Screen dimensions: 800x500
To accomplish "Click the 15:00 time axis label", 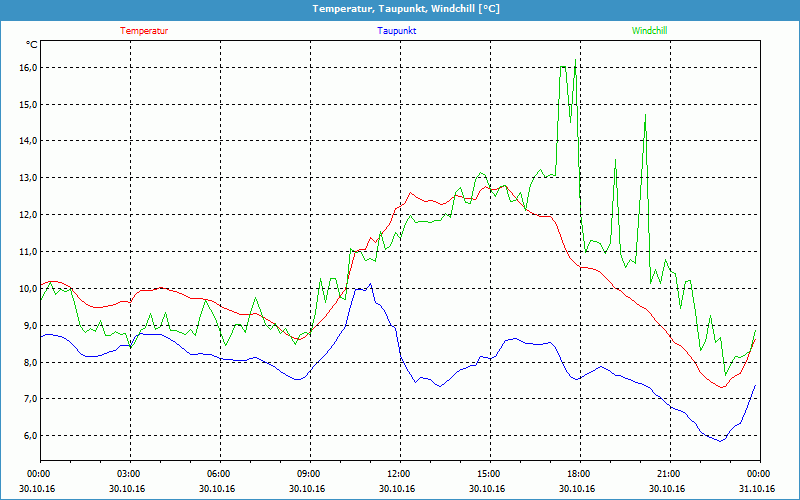I will 491,474.
